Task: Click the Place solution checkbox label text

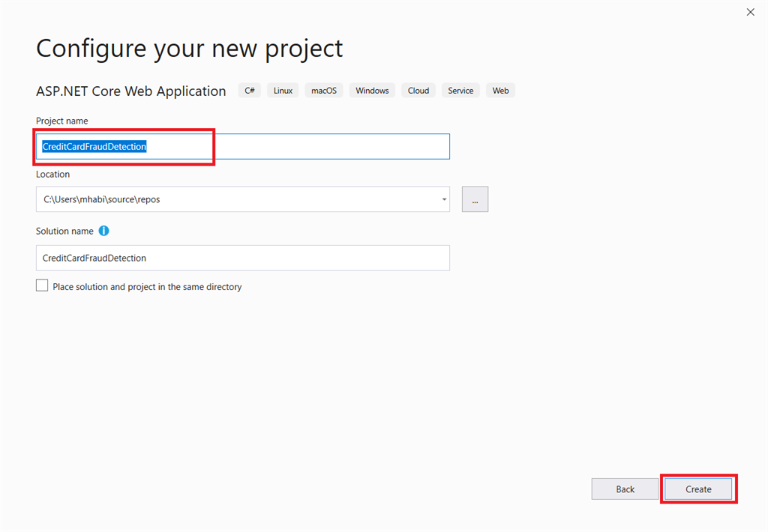Action: click(147, 287)
